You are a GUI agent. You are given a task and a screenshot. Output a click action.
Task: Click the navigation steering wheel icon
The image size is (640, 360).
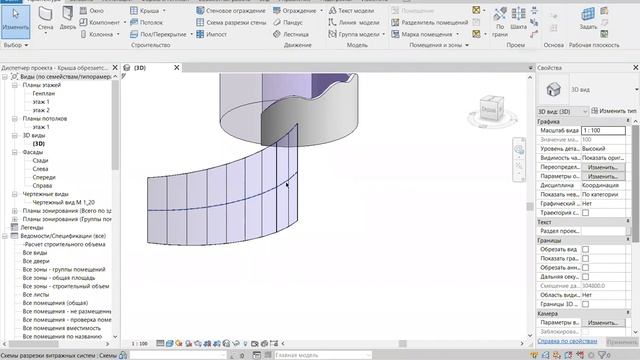coord(519,150)
